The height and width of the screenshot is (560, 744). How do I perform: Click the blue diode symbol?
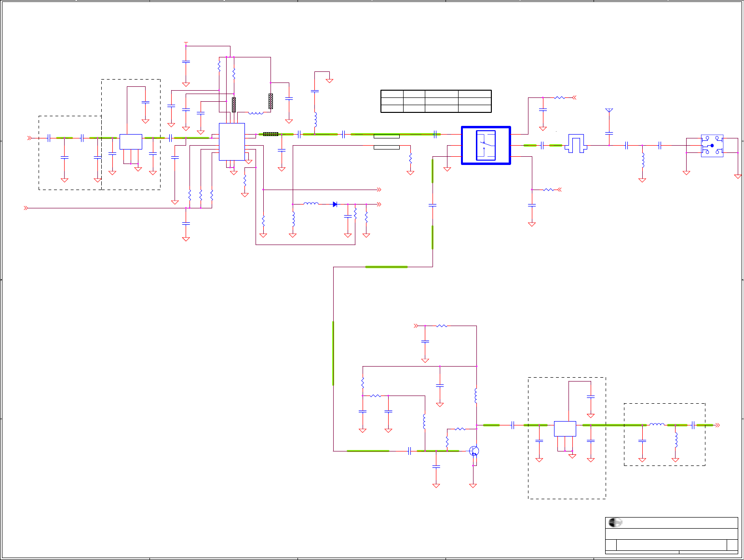tap(335, 204)
